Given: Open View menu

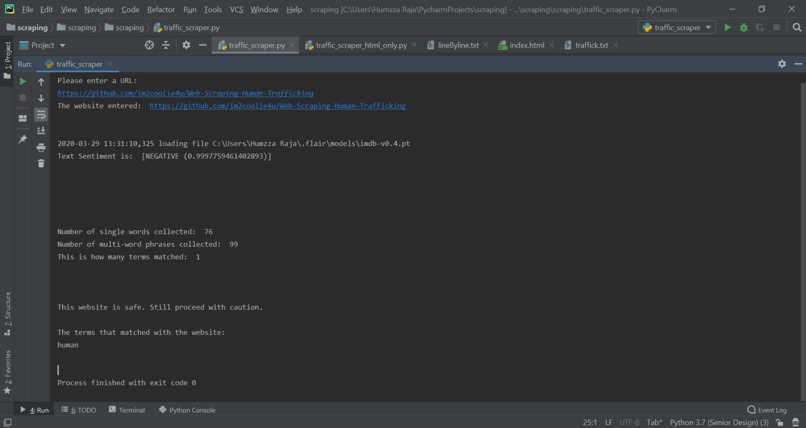Looking at the screenshot, I should click(x=68, y=9).
